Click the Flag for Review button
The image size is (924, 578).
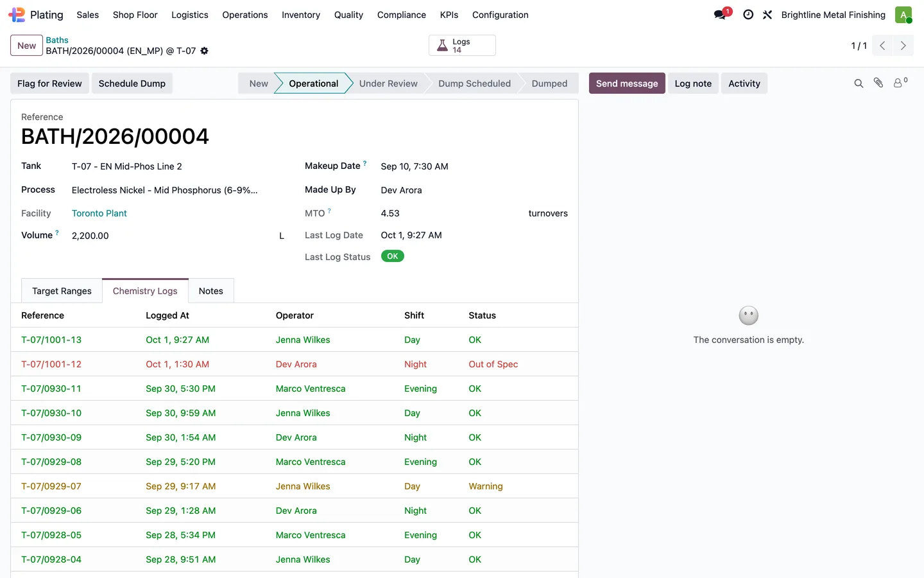pyautogui.click(x=49, y=83)
